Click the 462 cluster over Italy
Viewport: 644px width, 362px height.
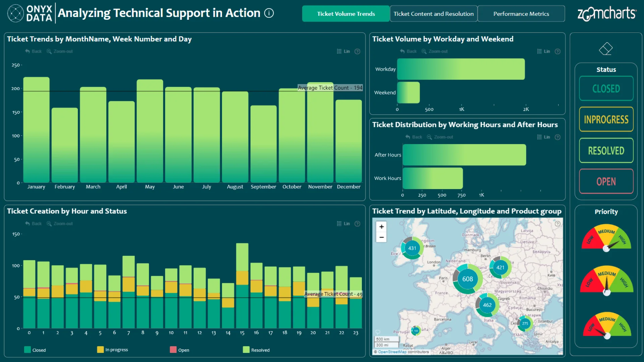(x=487, y=305)
